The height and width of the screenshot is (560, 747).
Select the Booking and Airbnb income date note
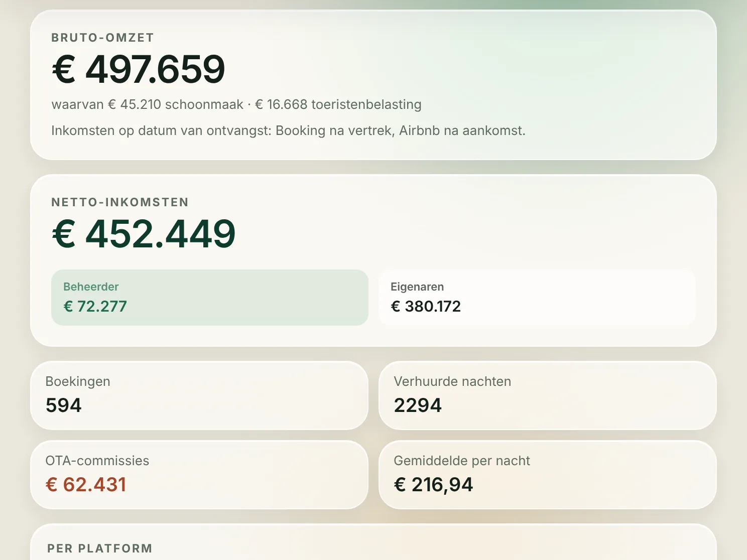pyautogui.click(x=288, y=130)
